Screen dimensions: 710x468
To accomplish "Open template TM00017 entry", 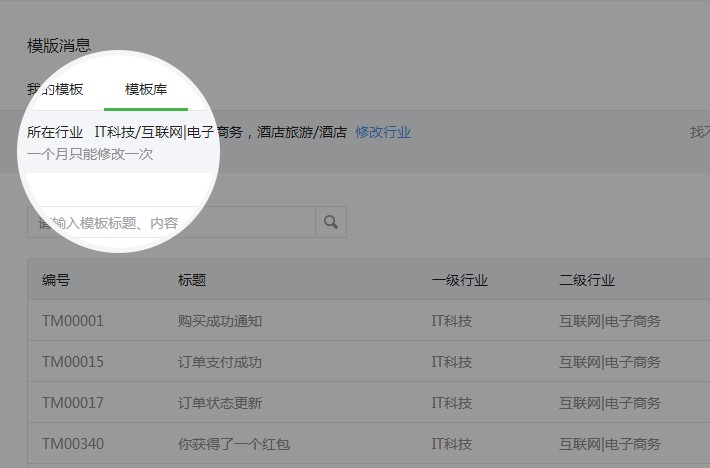I will coord(73,403).
